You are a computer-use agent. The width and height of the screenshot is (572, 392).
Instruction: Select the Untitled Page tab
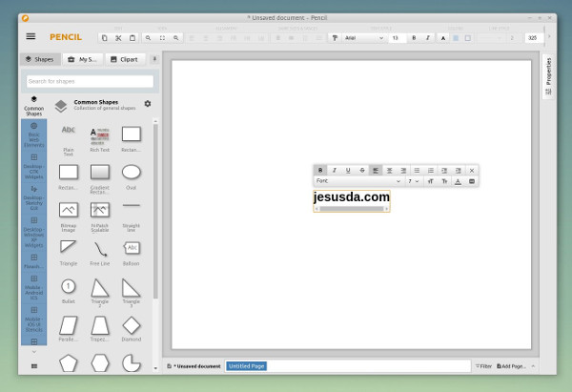tap(246, 366)
